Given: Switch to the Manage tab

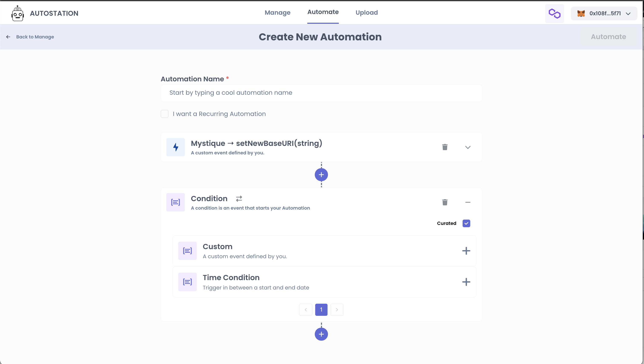Looking at the screenshot, I should click(278, 13).
